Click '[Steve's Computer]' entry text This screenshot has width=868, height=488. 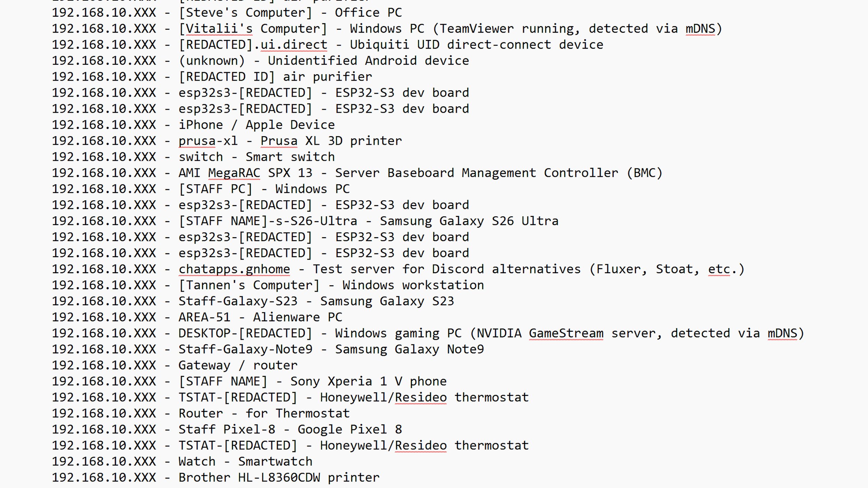click(245, 13)
